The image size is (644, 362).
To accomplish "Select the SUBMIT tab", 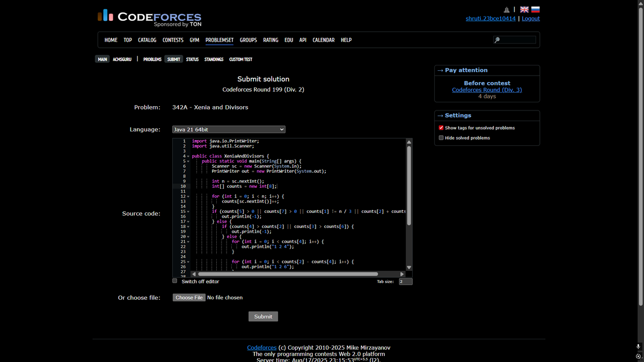I will (174, 59).
